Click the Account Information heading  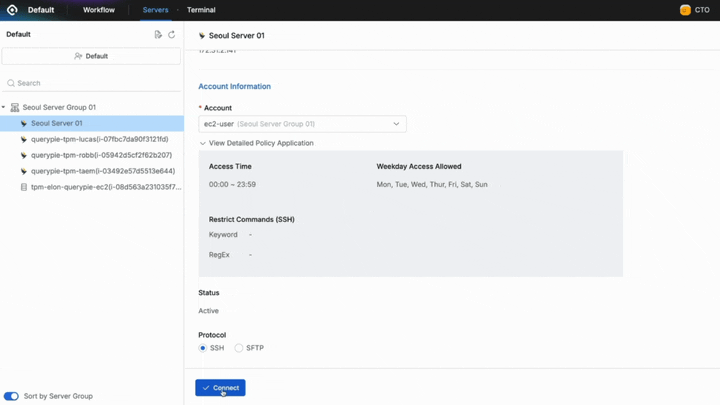pos(234,86)
